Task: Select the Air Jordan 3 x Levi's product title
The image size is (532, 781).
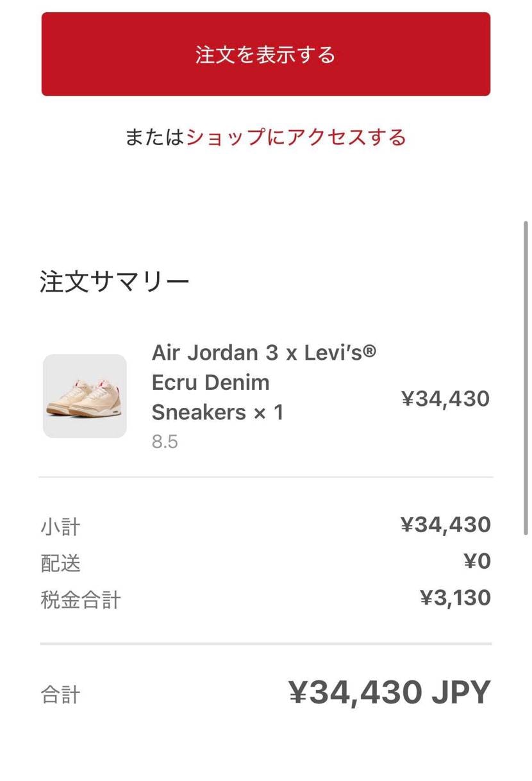Action: point(264,382)
